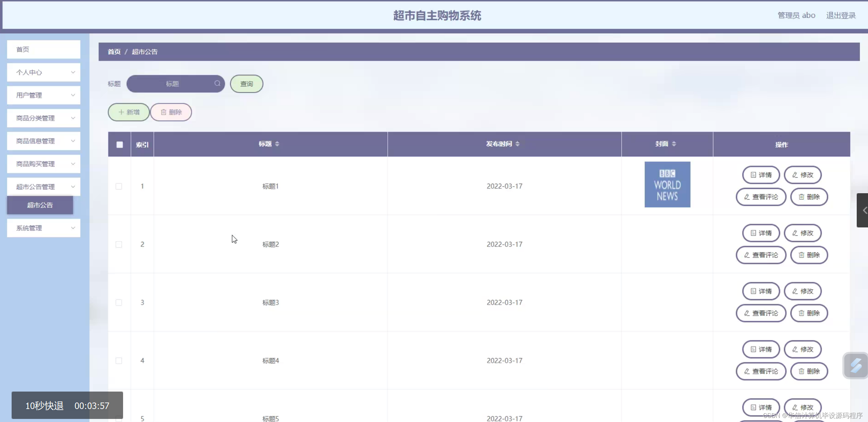Check the checkbox for row 标题3
The height and width of the screenshot is (422, 868).
pos(119,302)
